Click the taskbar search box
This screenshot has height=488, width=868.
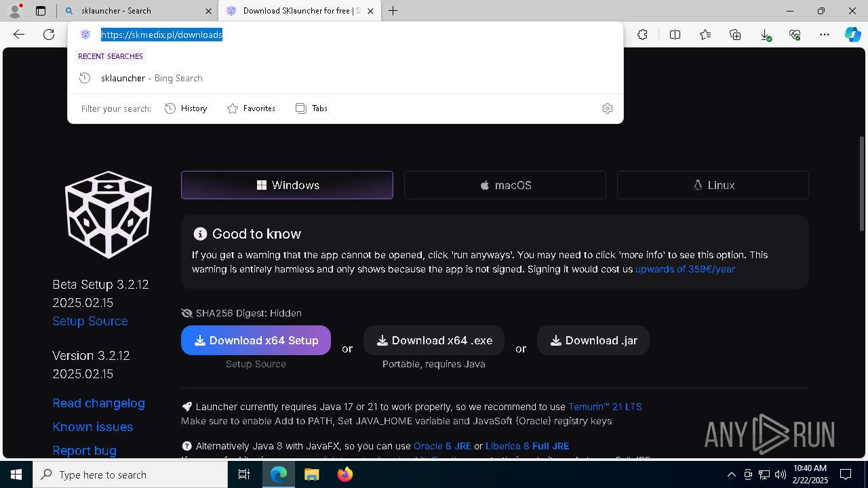[x=130, y=474]
